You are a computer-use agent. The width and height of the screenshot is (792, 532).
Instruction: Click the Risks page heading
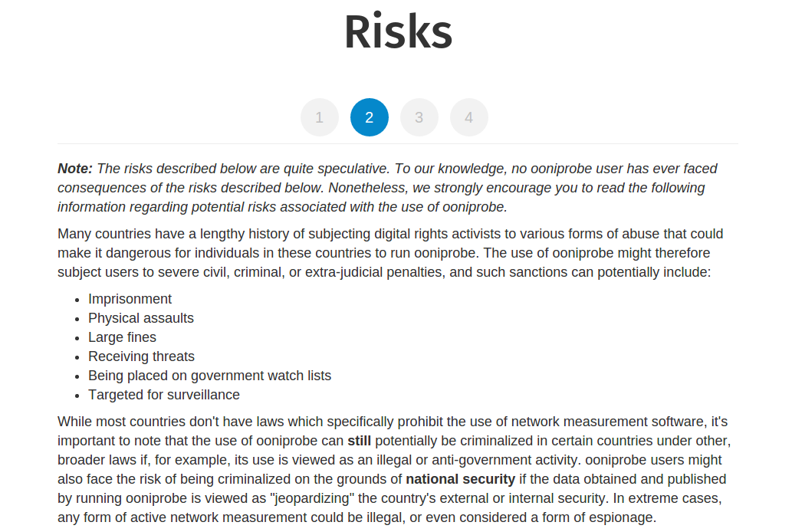click(397, 31)
